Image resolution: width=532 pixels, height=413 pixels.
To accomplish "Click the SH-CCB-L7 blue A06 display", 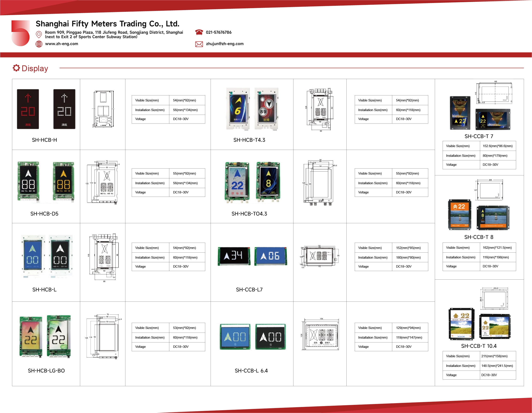I will pos(271,256).
